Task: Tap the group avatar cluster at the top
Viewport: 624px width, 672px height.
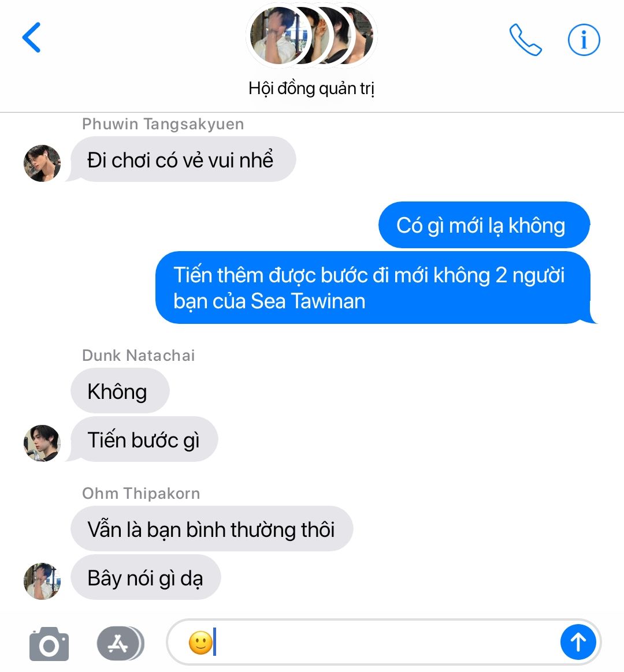Action: coord(312,36)
